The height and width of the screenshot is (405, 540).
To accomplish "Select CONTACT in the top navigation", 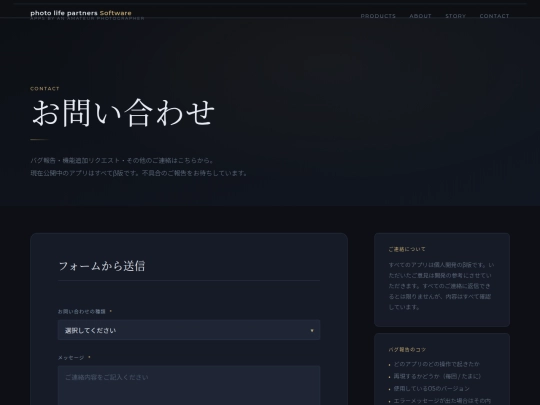I will 494,16.
